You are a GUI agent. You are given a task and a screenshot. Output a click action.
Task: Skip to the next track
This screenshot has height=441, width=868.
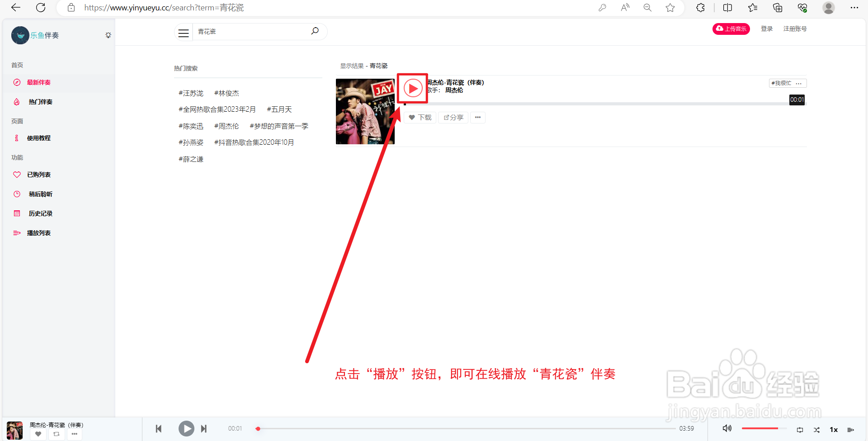204,428
